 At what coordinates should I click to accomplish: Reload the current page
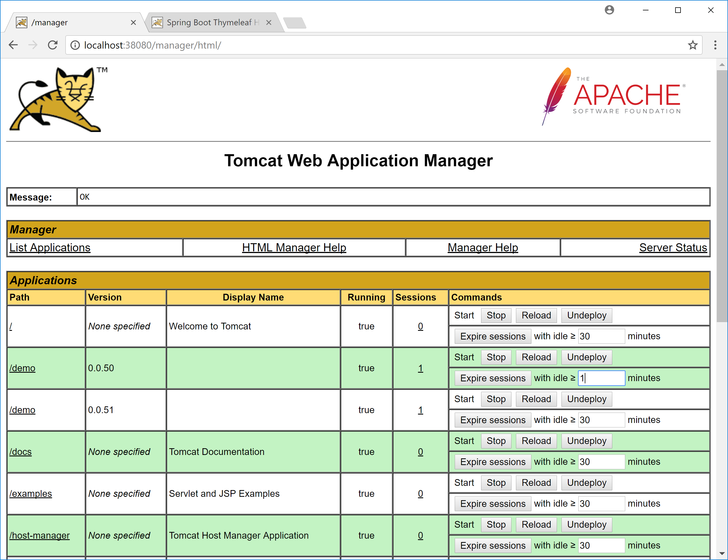pos(53,45)
